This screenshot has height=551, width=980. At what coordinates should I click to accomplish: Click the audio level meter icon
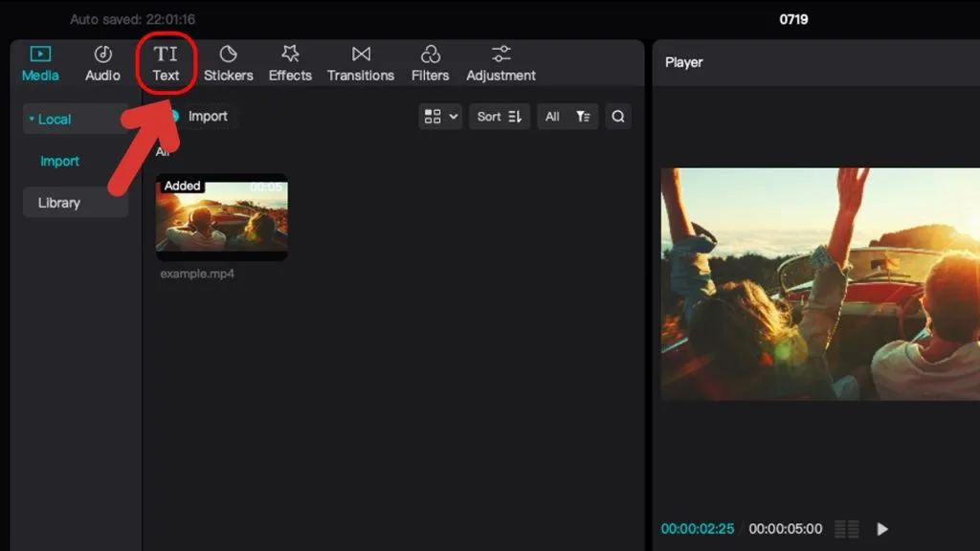coord(847,529)
